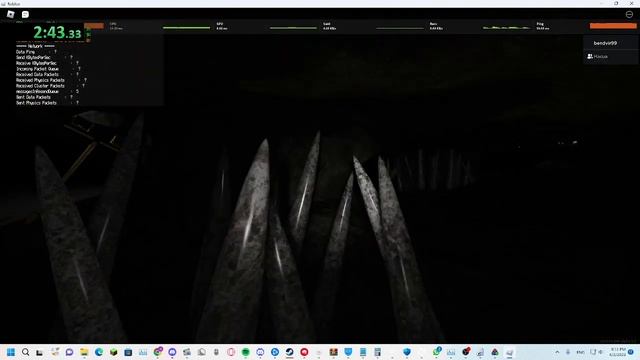Click the volume tray icon
Screen dimensions: 640x360
coord(601,352)
